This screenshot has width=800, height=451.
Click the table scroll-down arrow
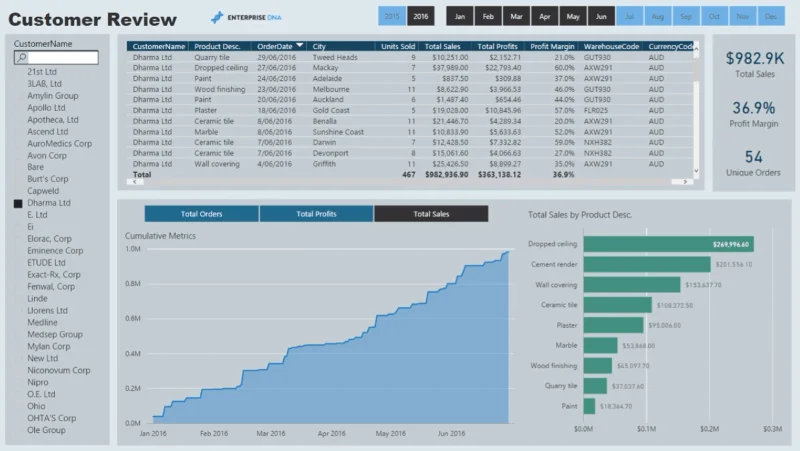tap(696, 171)
